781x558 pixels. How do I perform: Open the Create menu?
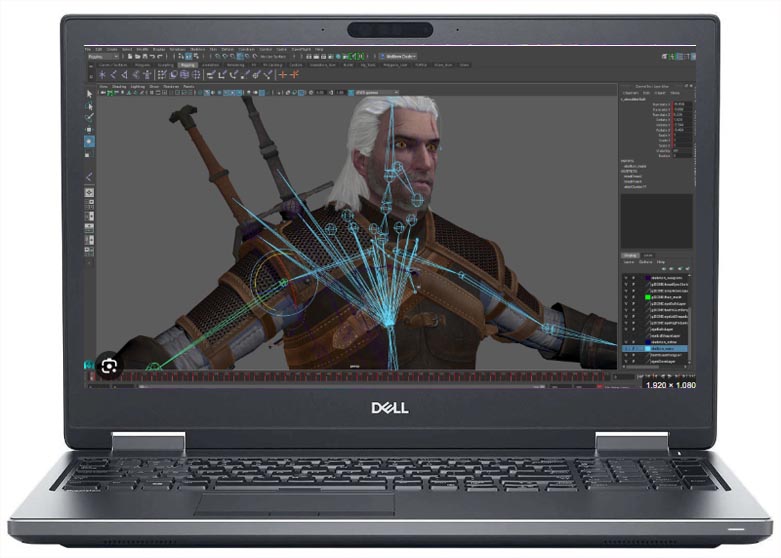click(x=113, y=49)
